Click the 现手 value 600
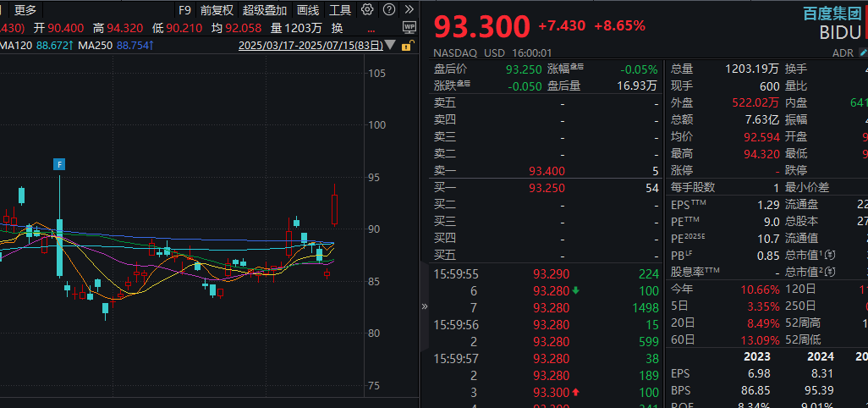Image resolution: width=868 pixels, height=408 pixels. click(x=770, y=86)
